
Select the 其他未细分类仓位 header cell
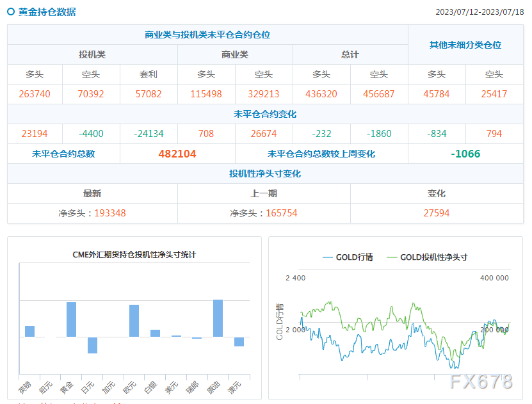click(x=465, y=45)
